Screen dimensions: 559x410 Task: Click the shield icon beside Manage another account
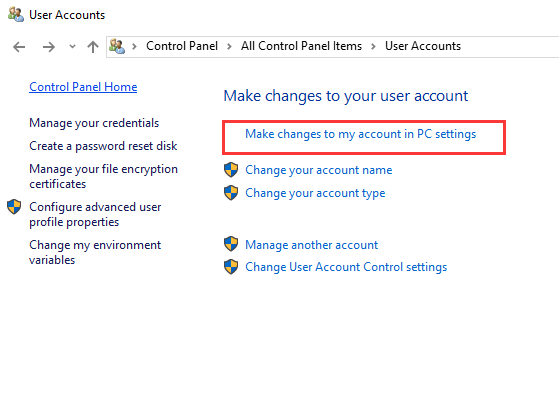coord(231,244)
